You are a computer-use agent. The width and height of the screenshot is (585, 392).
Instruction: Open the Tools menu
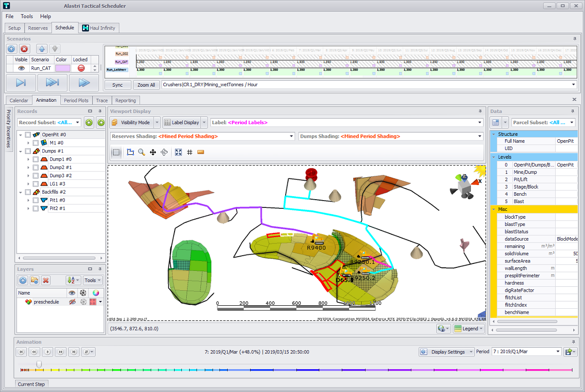(27, 17)
